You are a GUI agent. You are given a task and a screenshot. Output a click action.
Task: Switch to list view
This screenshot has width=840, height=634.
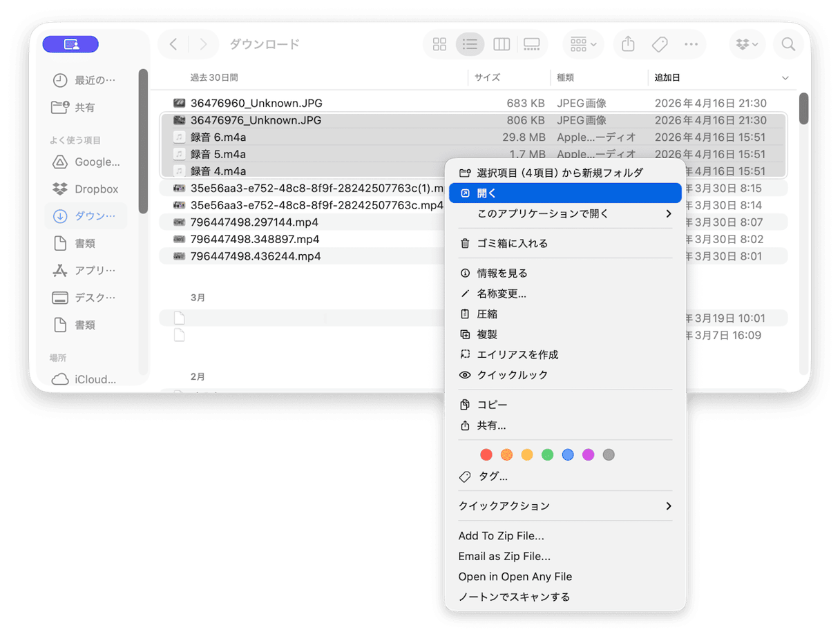point(470,44)
